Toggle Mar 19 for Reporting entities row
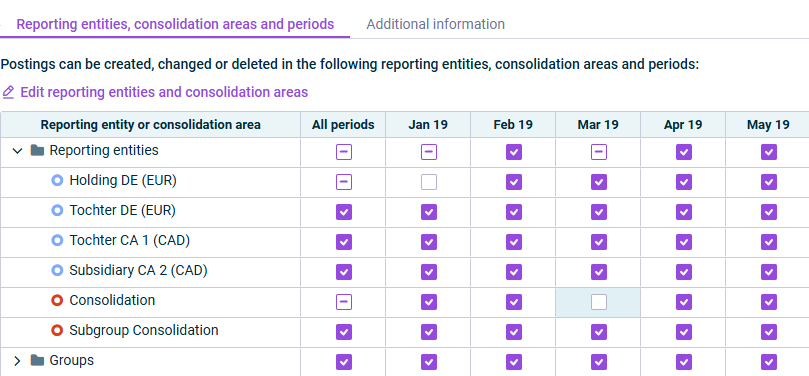This screenshot has width=809, height=376. pos(599,152)
